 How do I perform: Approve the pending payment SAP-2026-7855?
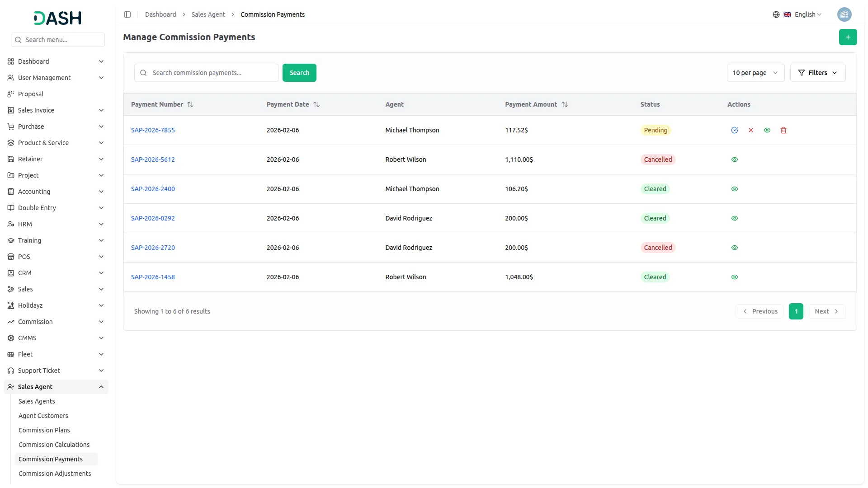(x=734, y=130)
